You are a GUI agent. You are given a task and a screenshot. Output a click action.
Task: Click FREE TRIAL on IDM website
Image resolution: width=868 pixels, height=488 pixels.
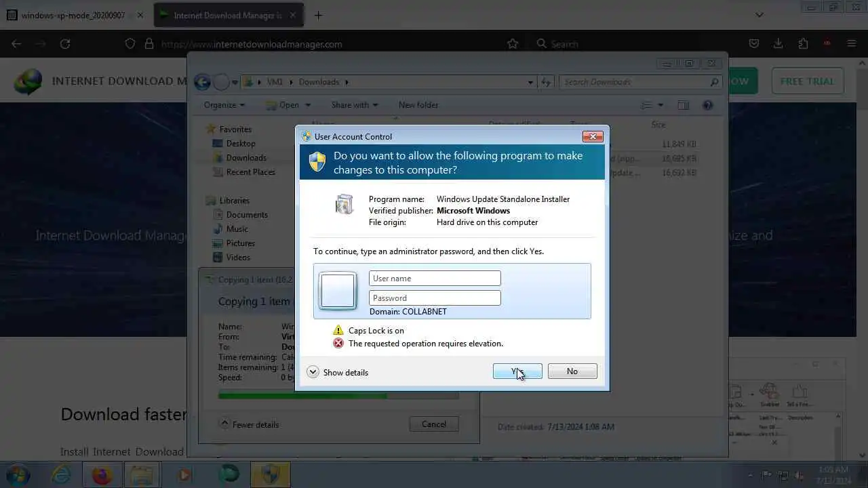click(807, 81)
